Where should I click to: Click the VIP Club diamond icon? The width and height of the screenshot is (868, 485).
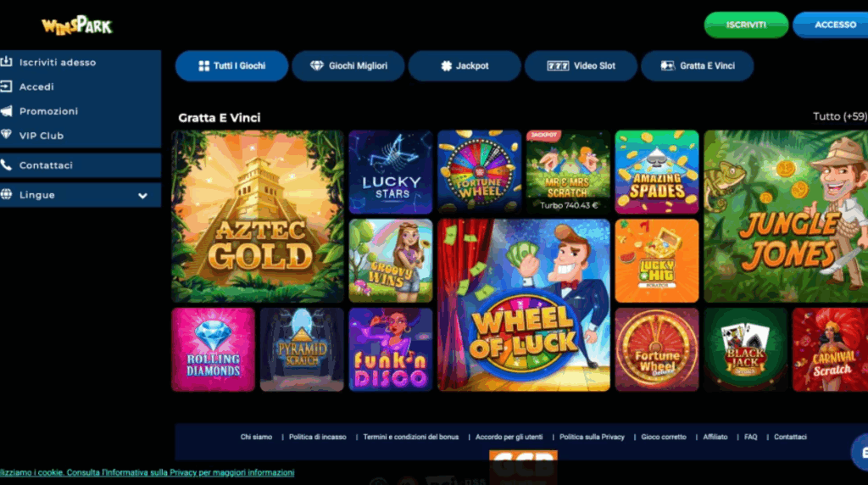[x=6, y=135]
